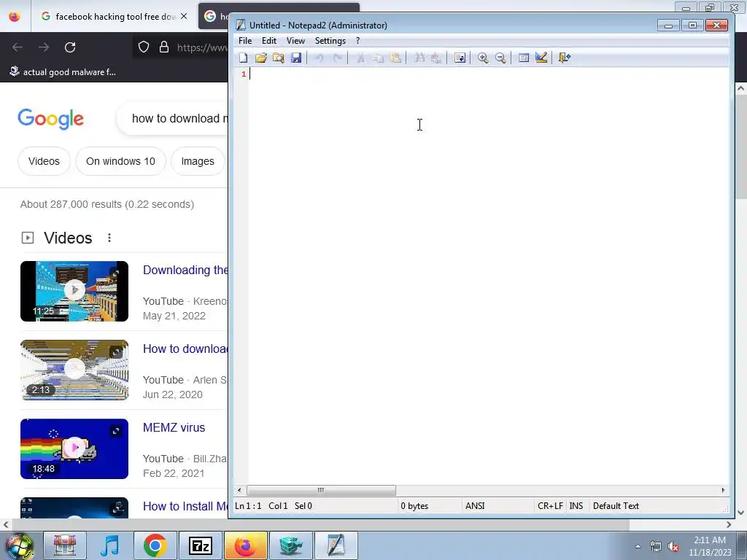This screenshot has width=747, height=560.
Task: Open the Customize Schemes icon
Action: point(541,58)
